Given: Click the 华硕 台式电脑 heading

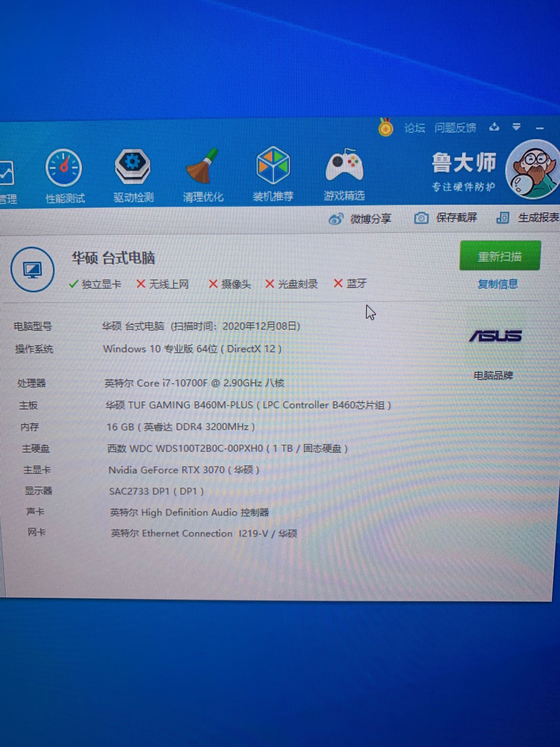Looking at the screenshot, I should click(113, 258).
